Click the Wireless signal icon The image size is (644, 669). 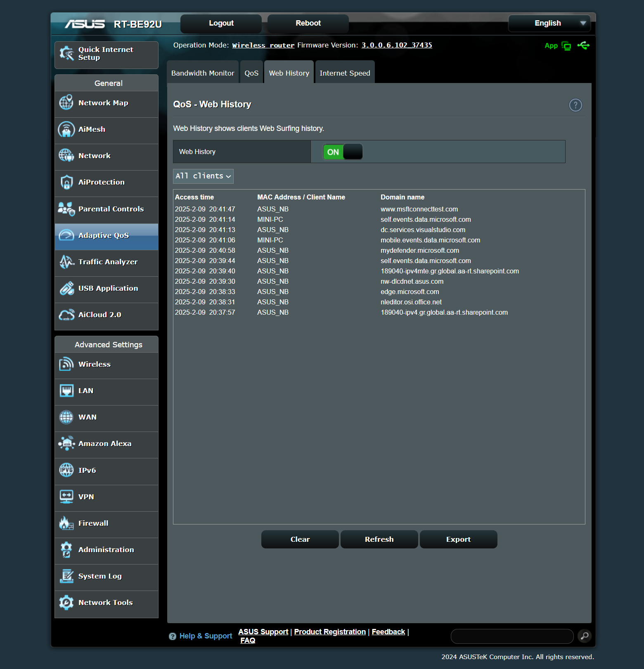(66, 364)
